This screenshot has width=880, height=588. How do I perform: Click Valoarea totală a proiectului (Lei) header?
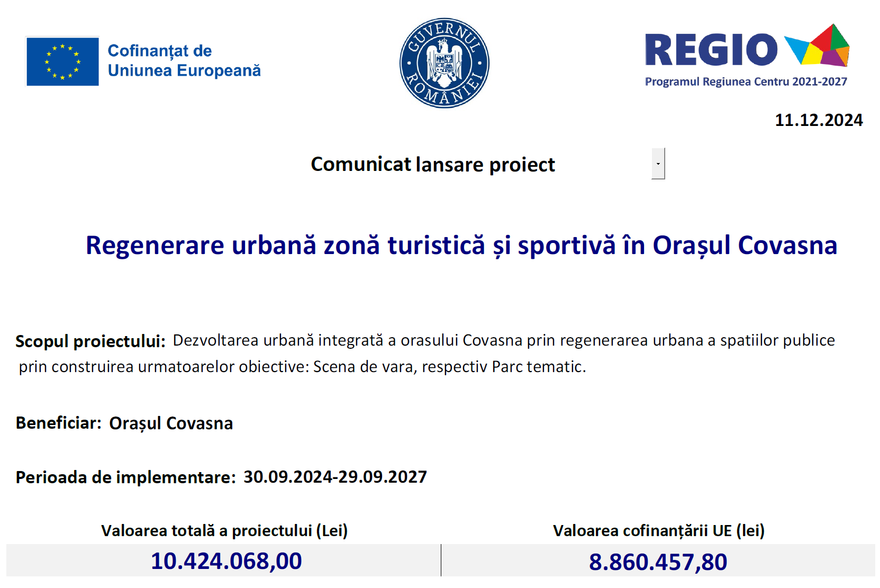pyautogui.click(x=224, y=530)
